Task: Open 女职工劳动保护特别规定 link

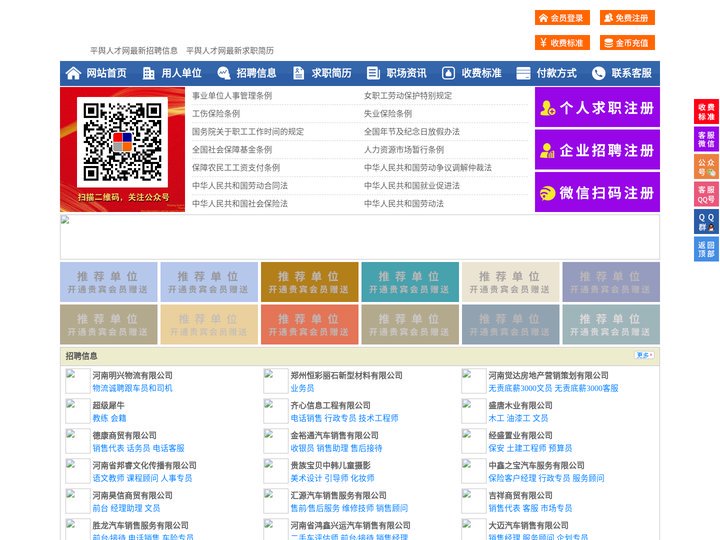Action: point(408,96)
